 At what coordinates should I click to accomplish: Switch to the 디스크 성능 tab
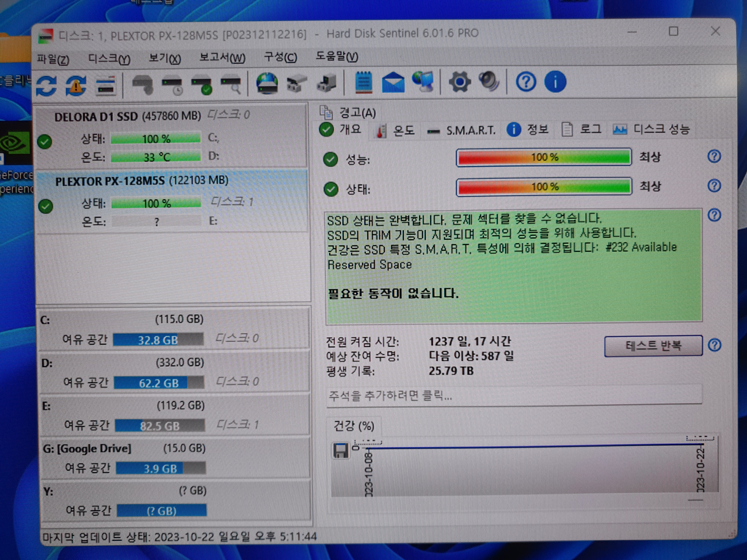tap(651, 129)
